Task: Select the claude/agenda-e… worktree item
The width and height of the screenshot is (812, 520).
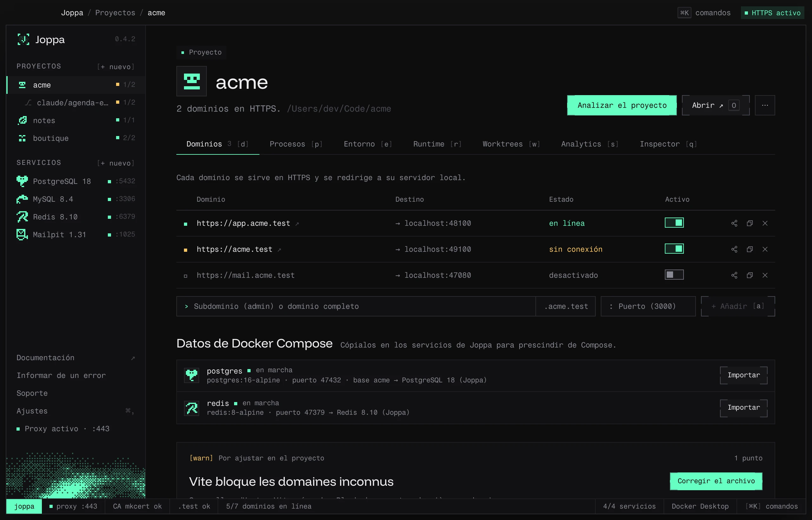Action: point(76,103)
